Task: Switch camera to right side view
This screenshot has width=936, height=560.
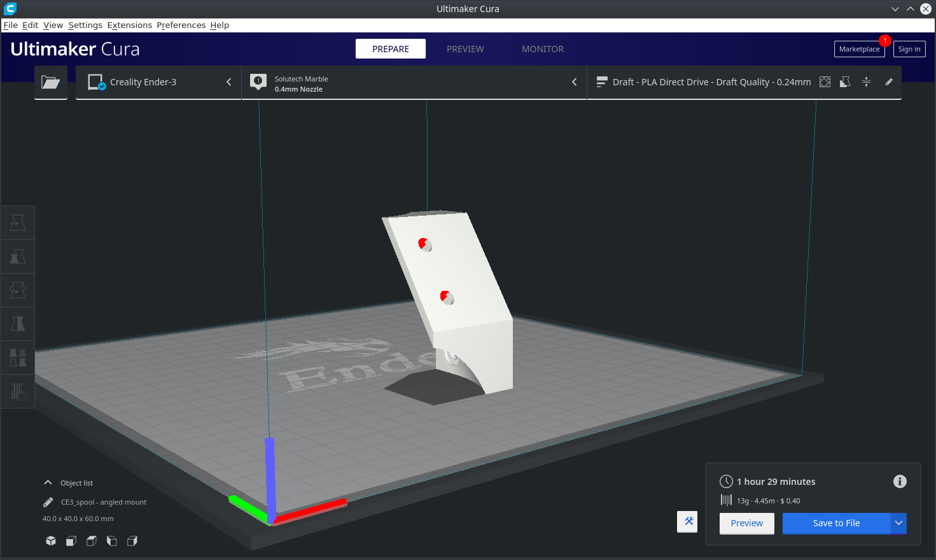Action: 132,541
